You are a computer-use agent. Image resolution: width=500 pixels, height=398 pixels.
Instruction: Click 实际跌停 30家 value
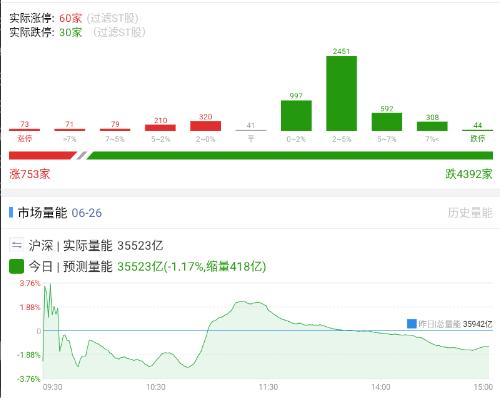pos(70,32)
